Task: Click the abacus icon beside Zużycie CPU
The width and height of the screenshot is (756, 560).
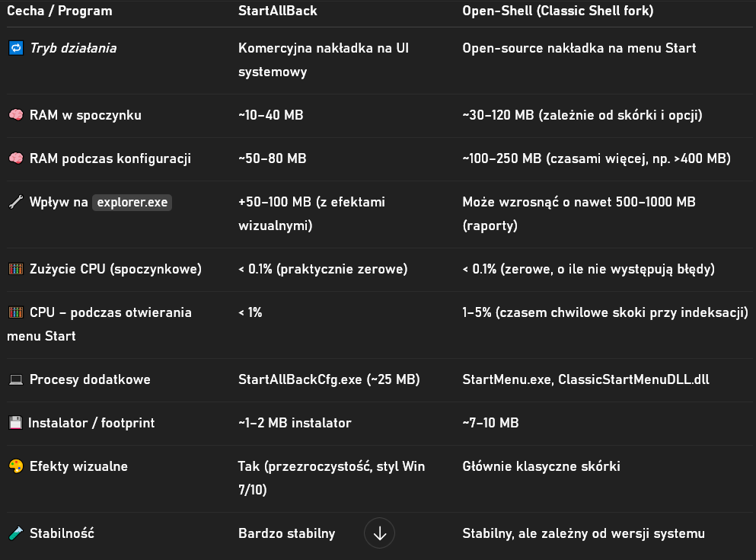Action: (x=15, y=269)
